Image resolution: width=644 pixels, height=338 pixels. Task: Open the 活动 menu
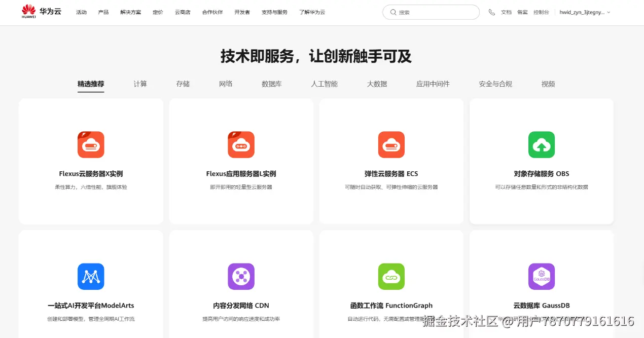(81, 12)
